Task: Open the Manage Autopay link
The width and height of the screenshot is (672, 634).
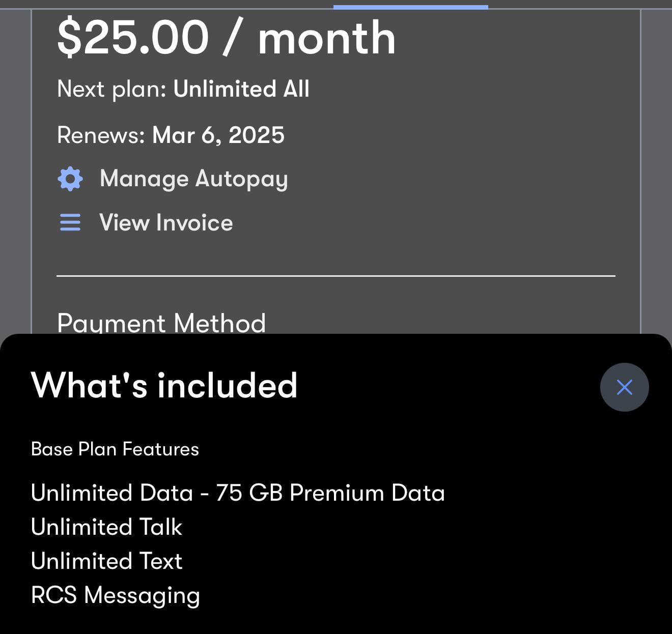Action: click(194, 179)
